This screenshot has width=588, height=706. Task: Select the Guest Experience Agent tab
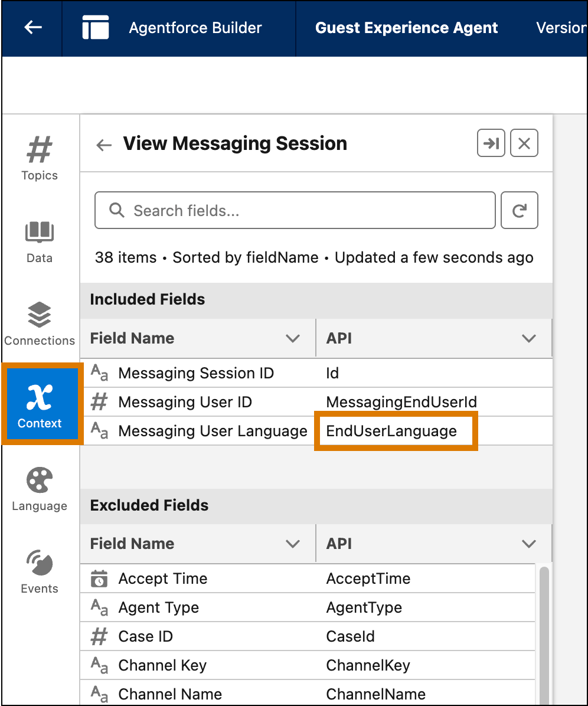click(406, 28)
